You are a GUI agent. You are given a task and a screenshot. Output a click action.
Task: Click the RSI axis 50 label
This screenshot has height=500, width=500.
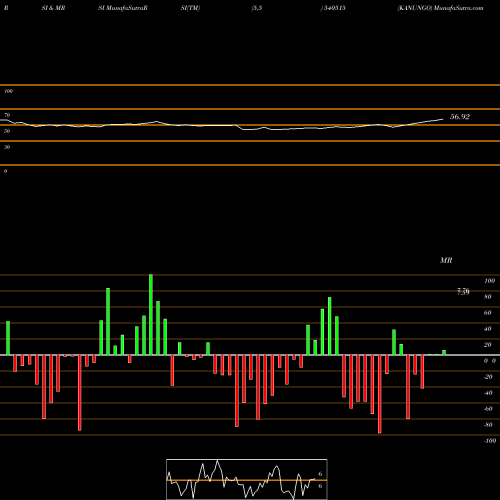coord(7,131)
